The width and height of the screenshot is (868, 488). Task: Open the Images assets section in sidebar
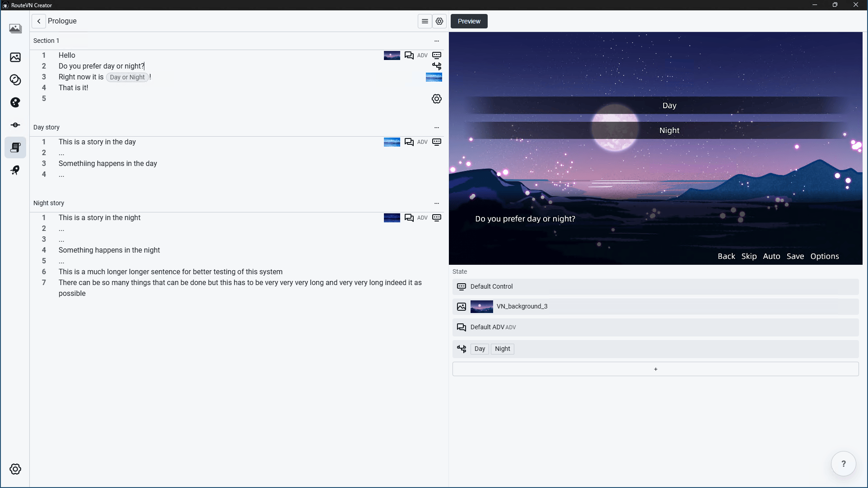[15, 57]
